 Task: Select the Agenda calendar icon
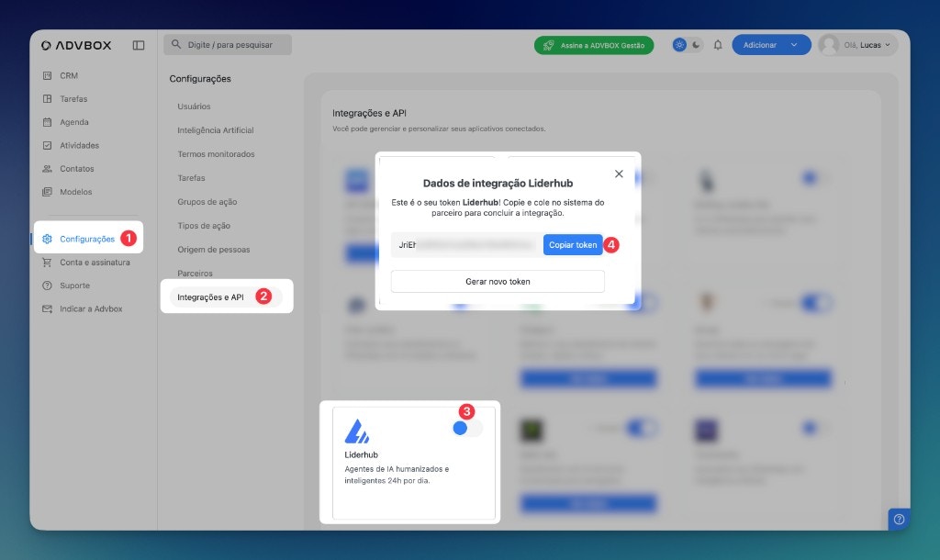[47, 121]
